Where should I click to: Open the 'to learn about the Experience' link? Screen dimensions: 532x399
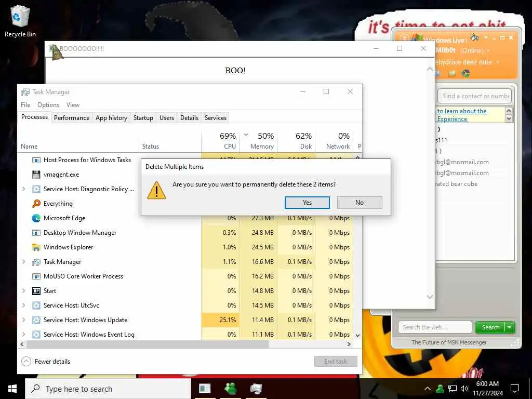point(462,115)
